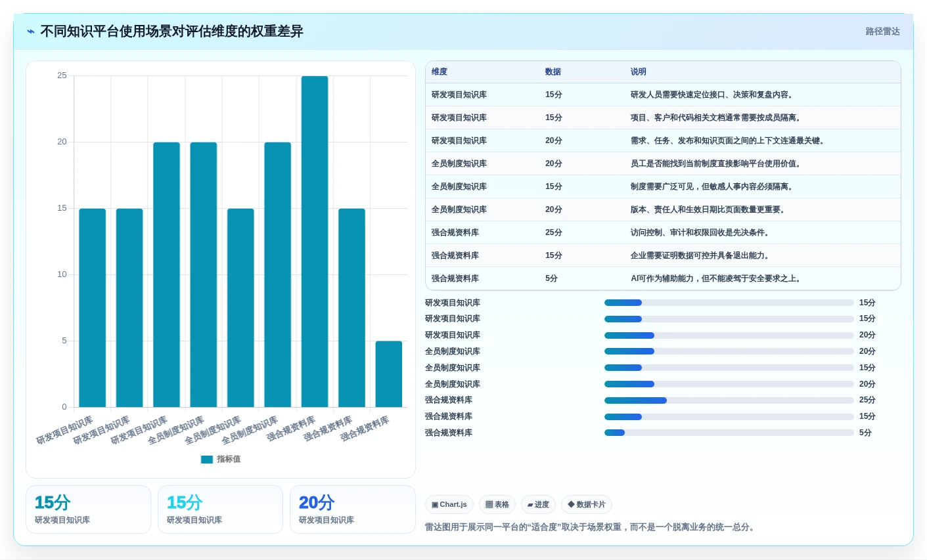Click the y-axis label 0 on the chart
The image size is (927, 560).
click(64, 407)
